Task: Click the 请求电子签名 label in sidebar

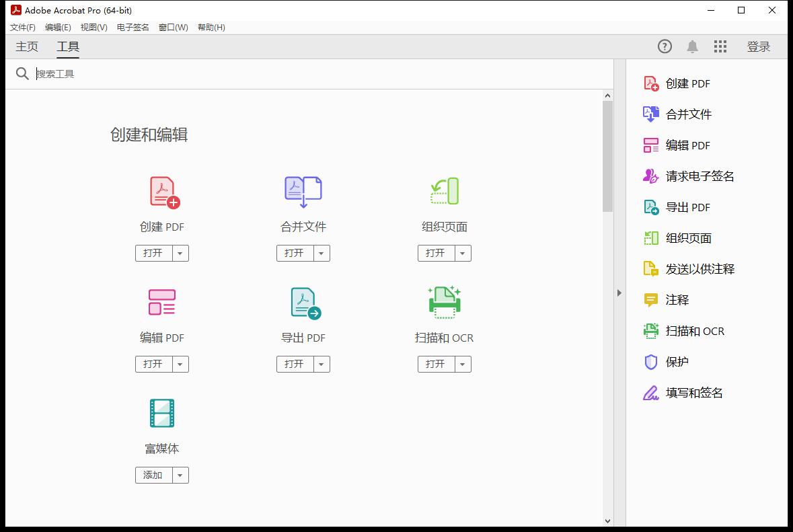Action: click(x=700, y=176)
